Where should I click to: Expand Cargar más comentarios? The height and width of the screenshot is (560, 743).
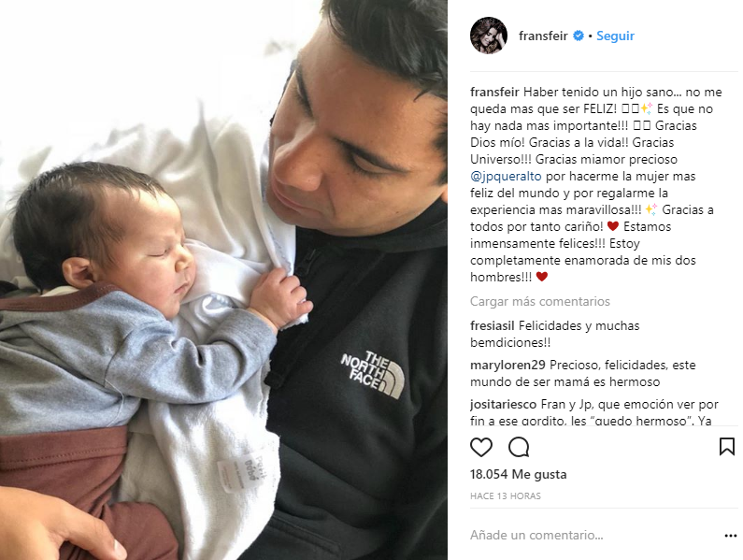click(x=539, y=302)
